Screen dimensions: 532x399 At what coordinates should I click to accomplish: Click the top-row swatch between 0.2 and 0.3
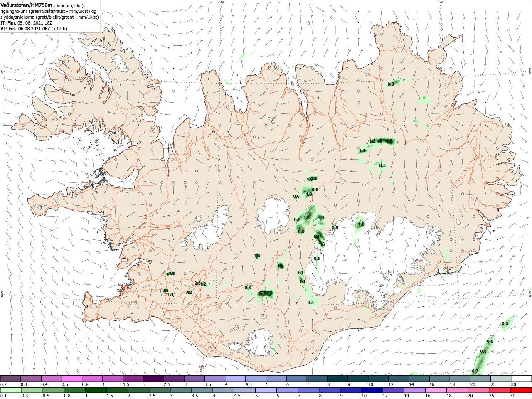tap(10, 378)
